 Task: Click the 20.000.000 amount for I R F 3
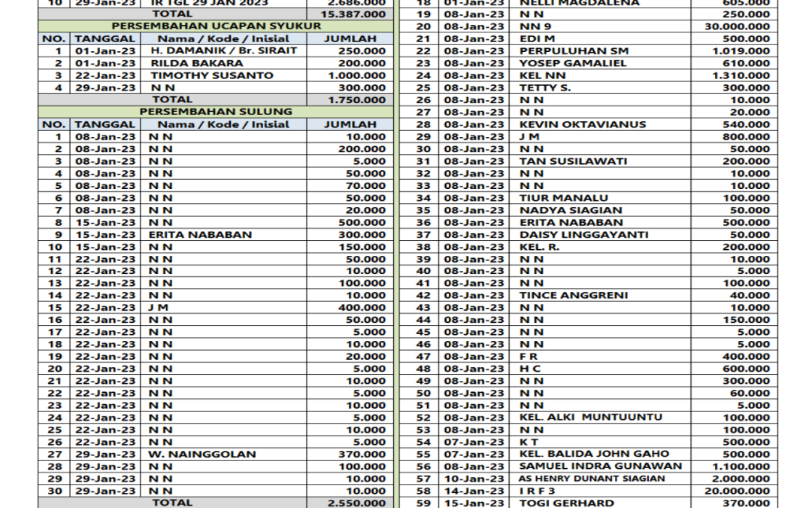coord(735,491)
